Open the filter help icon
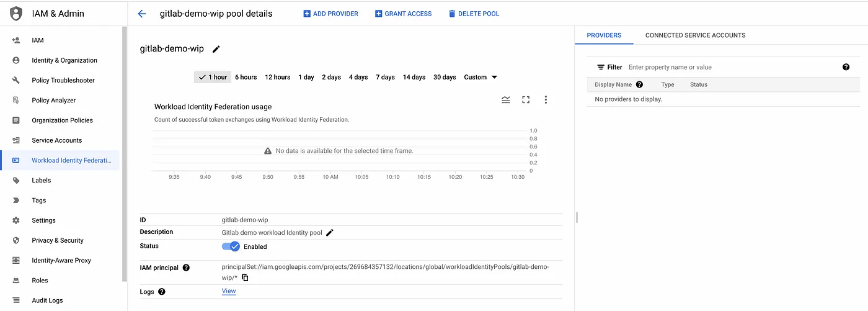 [846, 67]
